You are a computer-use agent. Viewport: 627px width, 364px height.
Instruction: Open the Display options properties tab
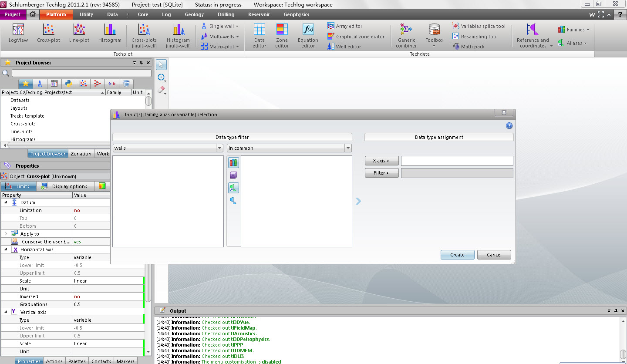(64, 186)
